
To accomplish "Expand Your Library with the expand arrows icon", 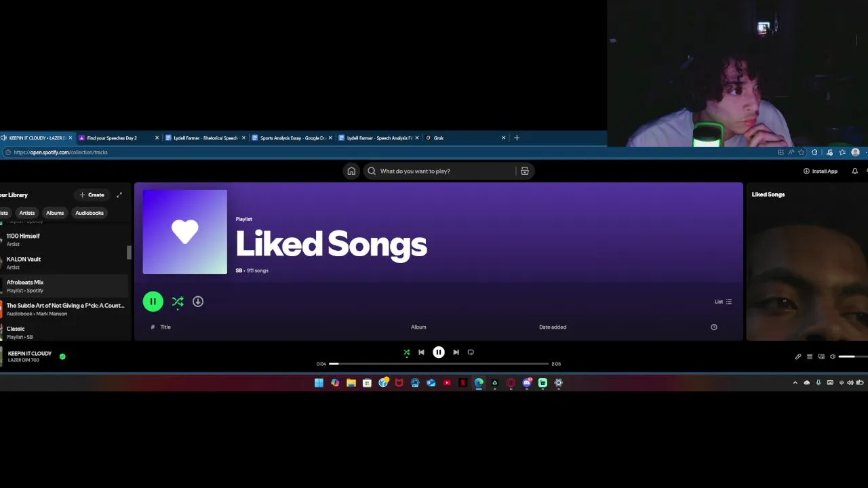I will 119,195.
